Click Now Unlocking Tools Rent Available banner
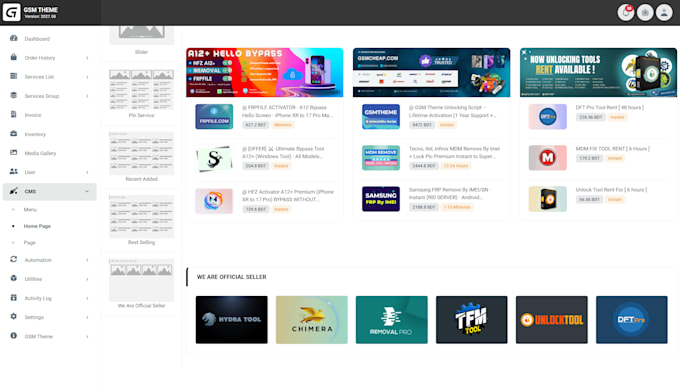 pyautogui.click(x=598, y=72)
